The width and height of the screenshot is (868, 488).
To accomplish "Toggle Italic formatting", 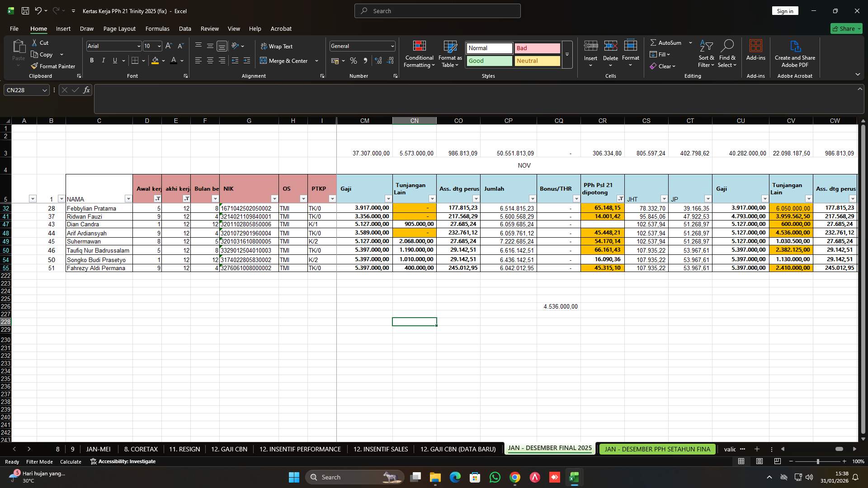I will 103,60.
